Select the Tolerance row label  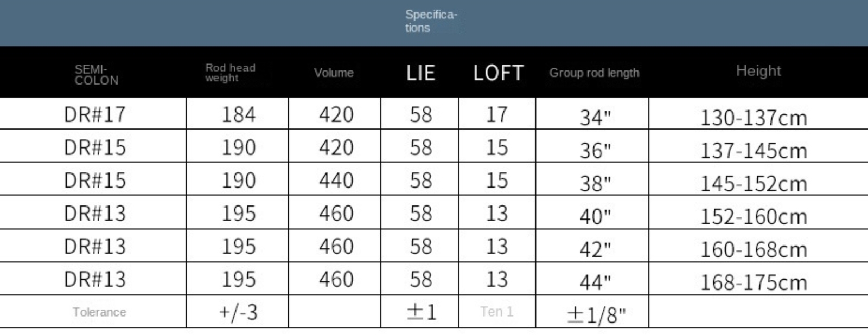(x=99, y=312)
